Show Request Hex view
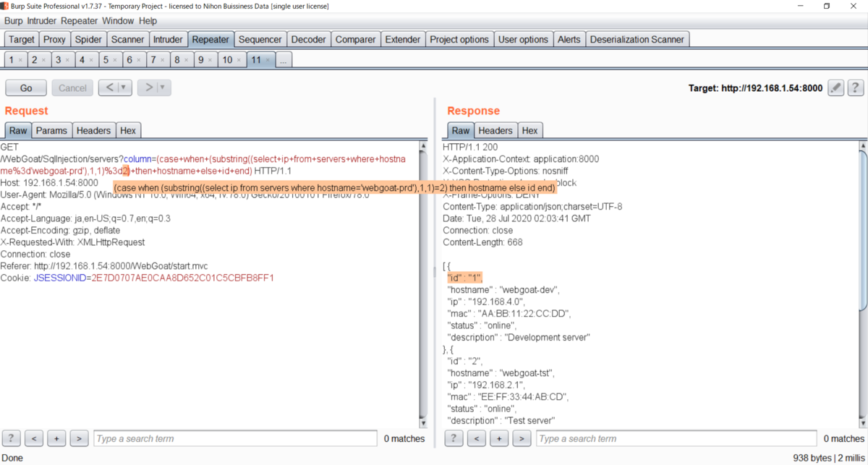This screenshot has height=465, width=868. click(x=128, y=130)
